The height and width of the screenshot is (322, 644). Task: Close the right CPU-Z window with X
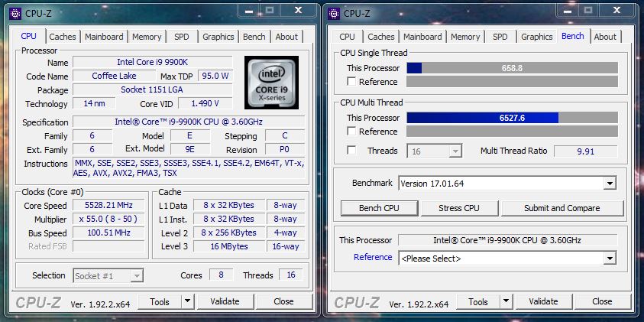tap(617, 11)
